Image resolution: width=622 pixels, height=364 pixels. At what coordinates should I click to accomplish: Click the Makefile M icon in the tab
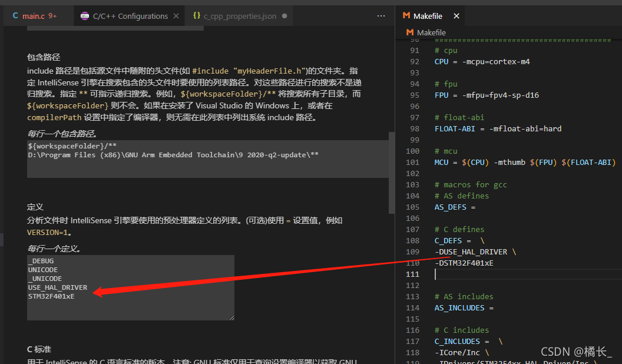click(406, 15)
